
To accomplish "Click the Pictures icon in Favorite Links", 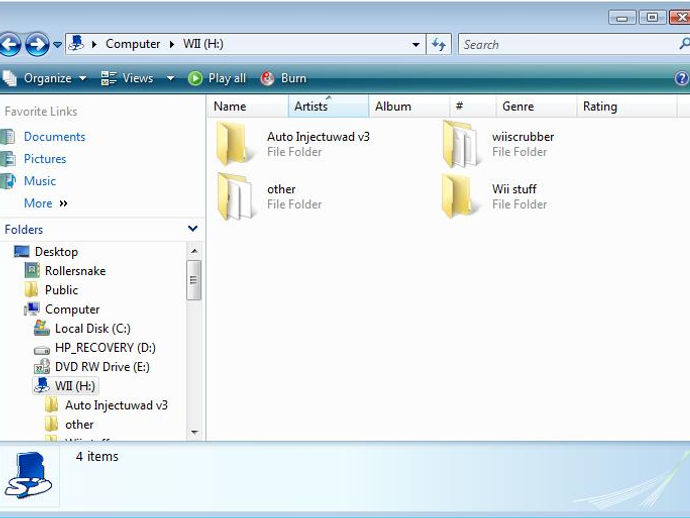I will click(7, 159).
